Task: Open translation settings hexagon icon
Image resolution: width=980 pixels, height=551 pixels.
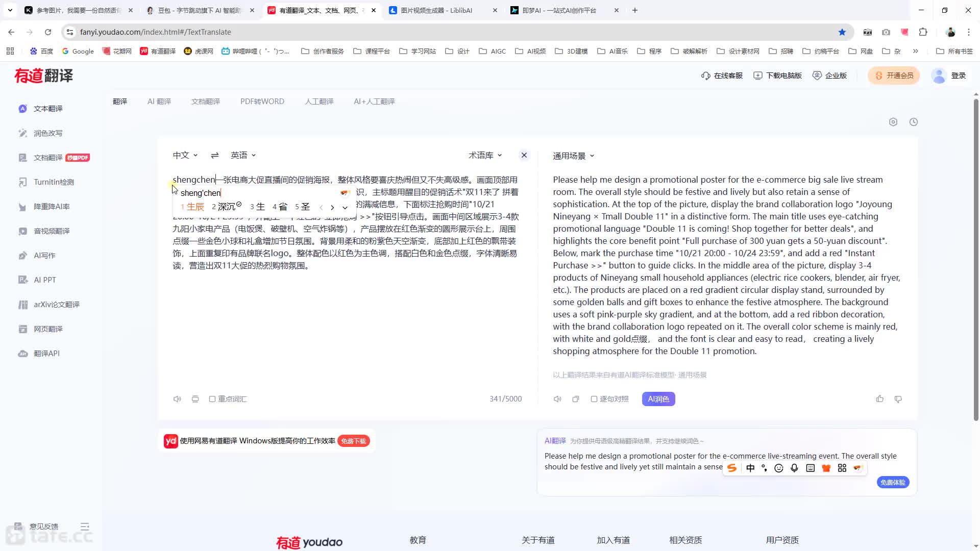Action: coord(893,122)
